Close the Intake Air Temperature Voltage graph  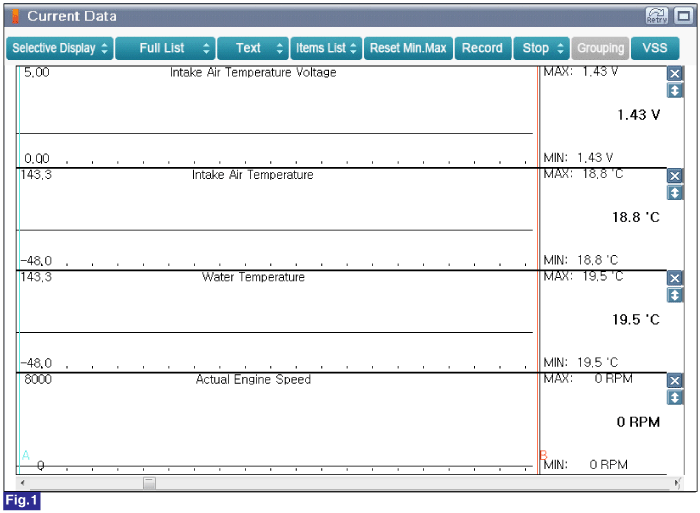[675, 74]
